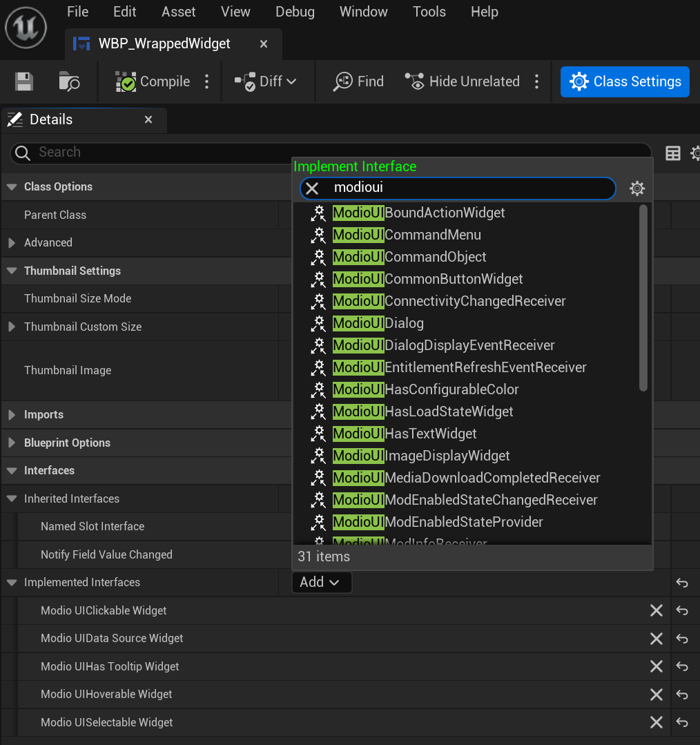Image resolution: width=700 pixels, height=745 pixels.
Task: Remove Modio UIHas Tooltip Widget interface
Action: [x=657, y=666]
